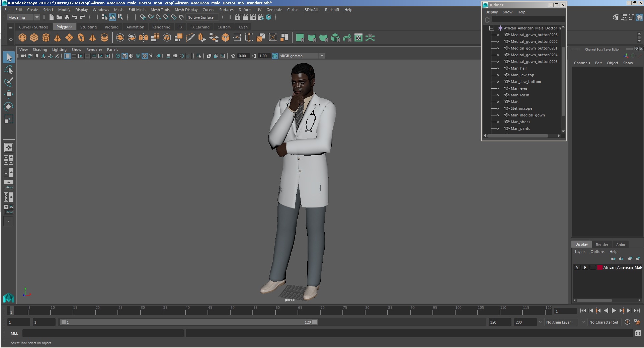Select Man_hair in the Outliner
644x348 pixels.
click(518, 68)
